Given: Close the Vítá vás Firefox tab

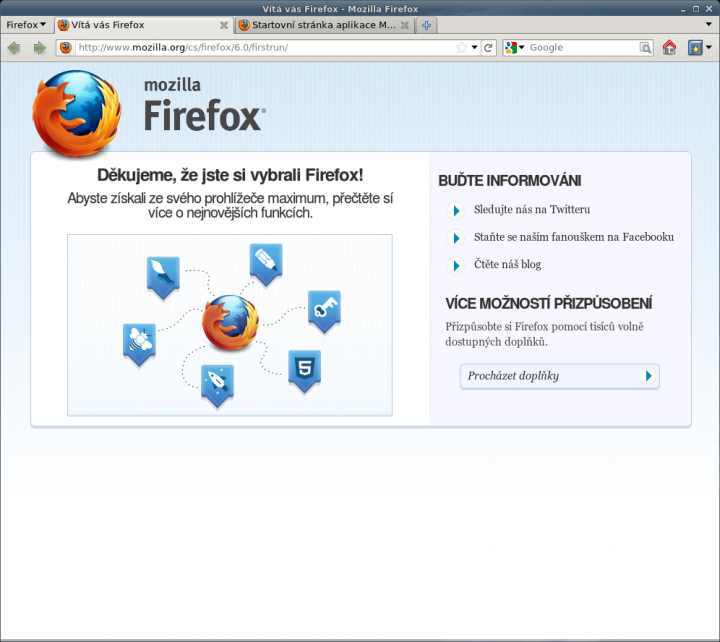Looking at the screenshot, I should coord(224,25).
